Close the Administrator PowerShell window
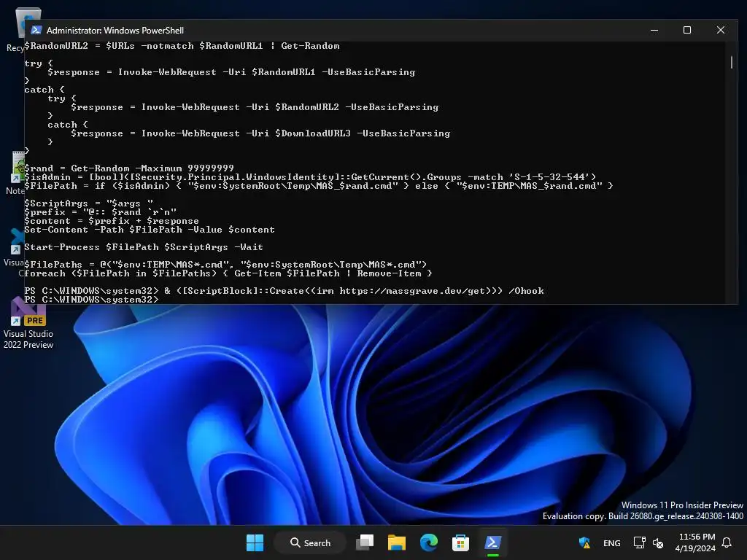 coord(721,30)
